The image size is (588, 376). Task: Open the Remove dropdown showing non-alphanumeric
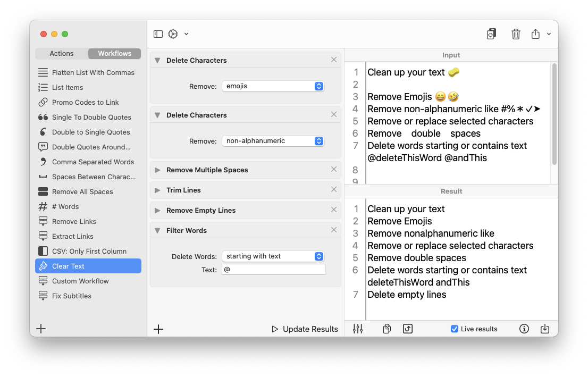click(x=273, y=141)
